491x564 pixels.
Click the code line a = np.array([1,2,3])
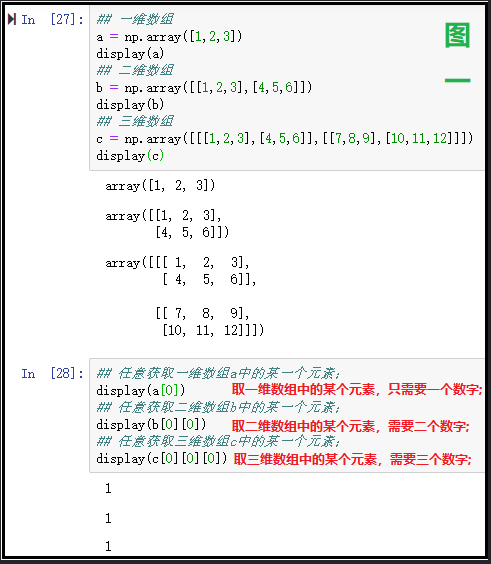tap(169, 37)
